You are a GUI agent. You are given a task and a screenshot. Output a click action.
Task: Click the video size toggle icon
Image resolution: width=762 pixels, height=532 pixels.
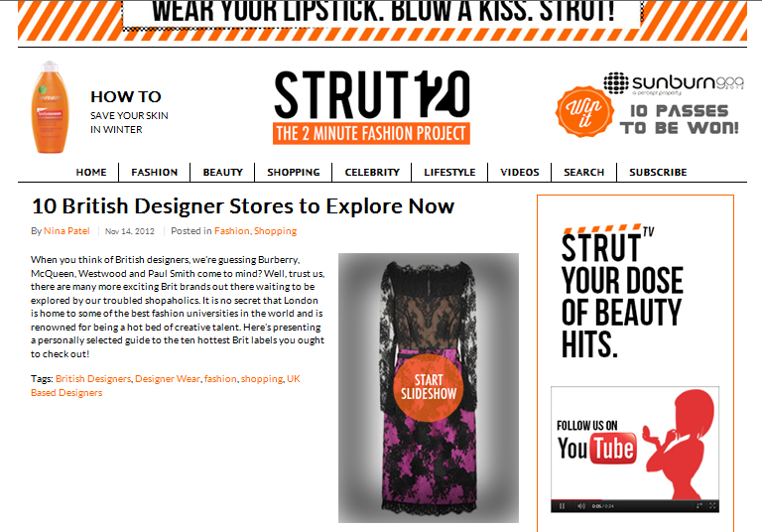699,506
